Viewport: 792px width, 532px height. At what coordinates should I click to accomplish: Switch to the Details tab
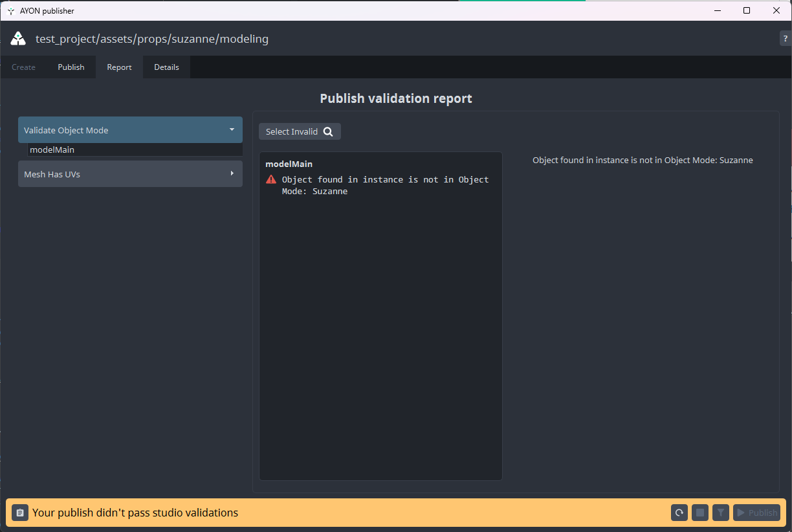point(166,67)
